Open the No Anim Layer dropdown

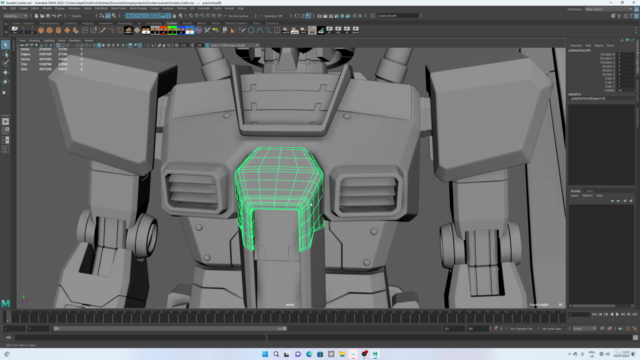tap(552, 329)
